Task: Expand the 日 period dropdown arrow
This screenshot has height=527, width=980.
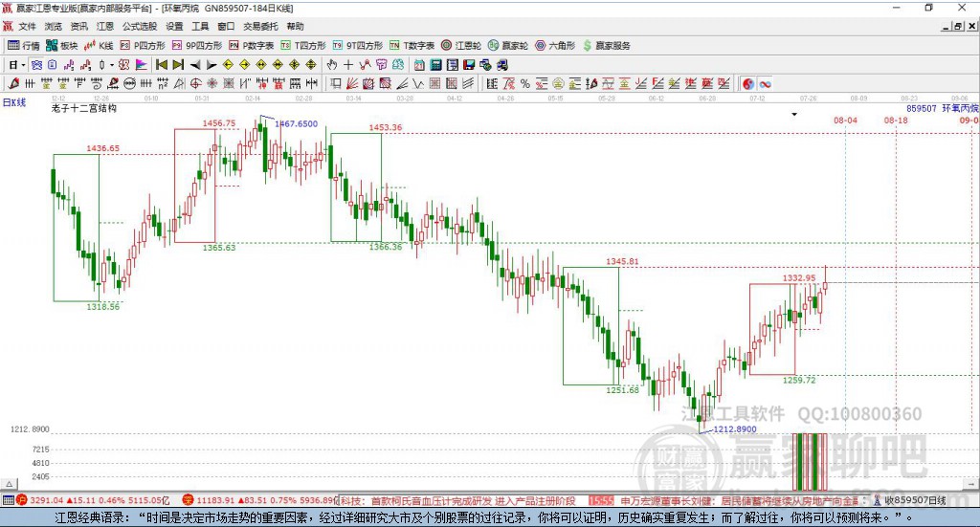Action: point(23,65)
